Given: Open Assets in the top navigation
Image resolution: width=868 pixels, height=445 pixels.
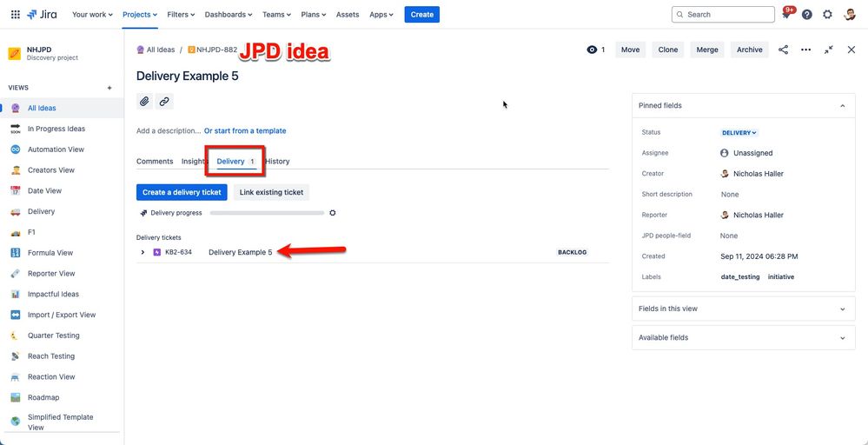Looking at the screenshot, I should point(348,15).
